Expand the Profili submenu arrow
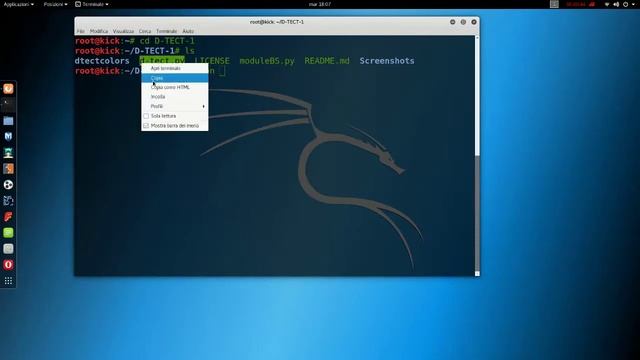Screen dimensions: 640x360 tap(203, 106)
